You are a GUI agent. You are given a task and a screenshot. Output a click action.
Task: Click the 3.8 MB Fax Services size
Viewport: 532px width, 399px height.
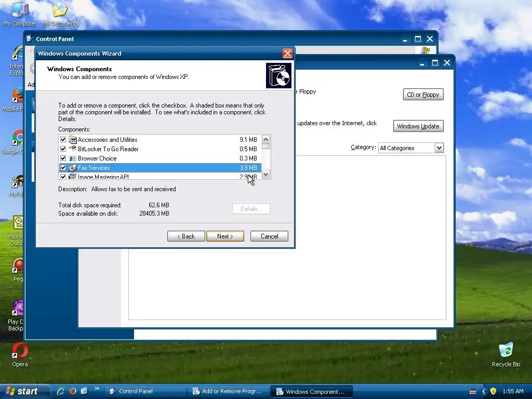[248, 168]
